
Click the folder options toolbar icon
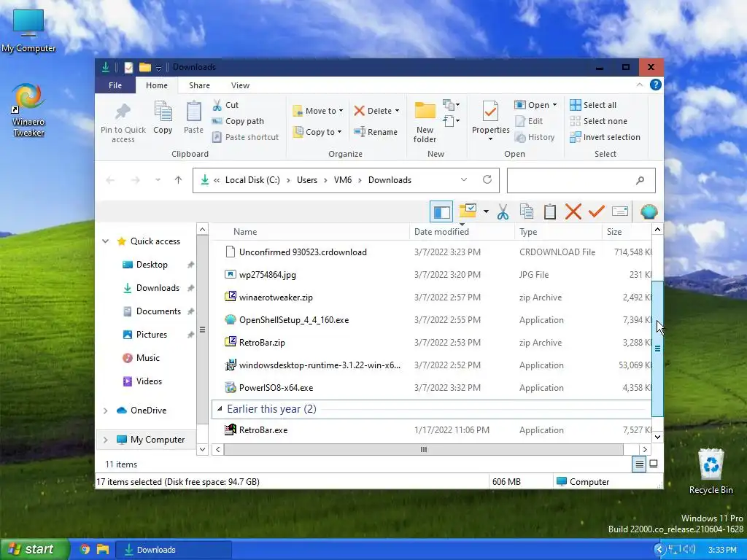click(x=468, y=211)
